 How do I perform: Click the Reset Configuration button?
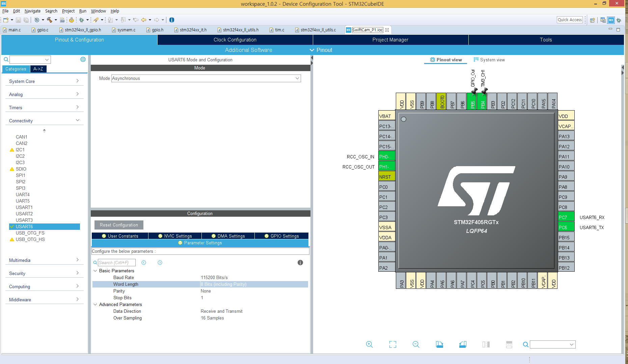(x=119, y=225)
